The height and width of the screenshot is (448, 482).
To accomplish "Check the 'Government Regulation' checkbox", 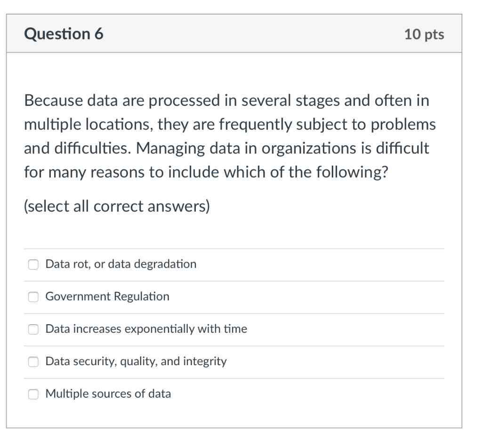I will click(33, 297).
